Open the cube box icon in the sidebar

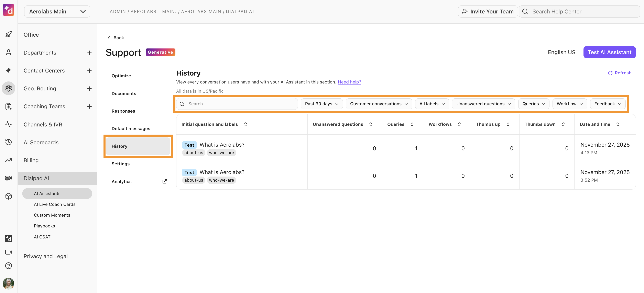click(x=9, y=196)
